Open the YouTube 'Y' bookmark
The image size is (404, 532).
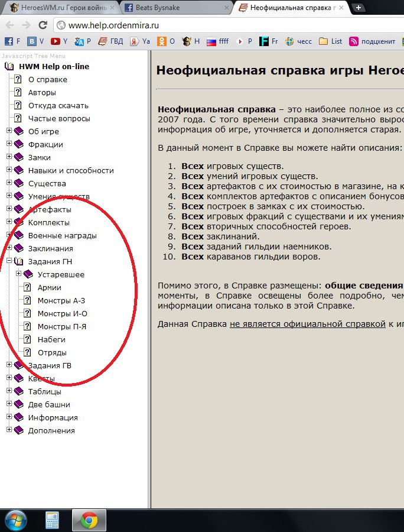tap(59, 41)
